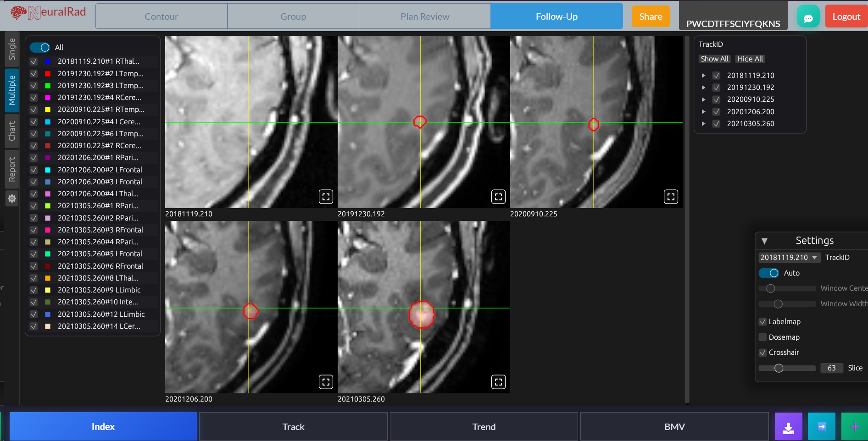Enable the Dosemap checkbox in Settings
This screenshot has height=441, width=868.
[762, 337]
